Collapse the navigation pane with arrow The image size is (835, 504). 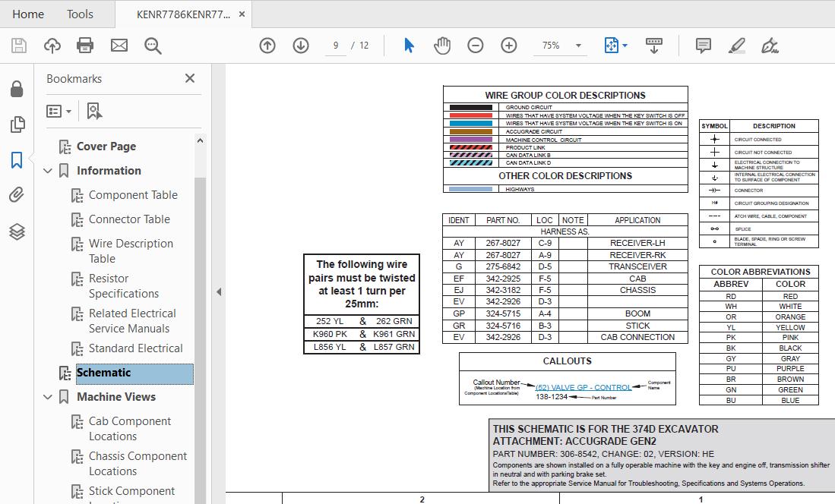pos(218,291)
